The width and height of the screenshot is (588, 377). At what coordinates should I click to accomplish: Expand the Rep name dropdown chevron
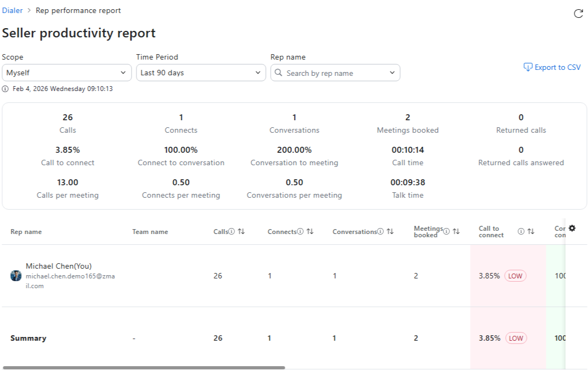tap(392, 73)
